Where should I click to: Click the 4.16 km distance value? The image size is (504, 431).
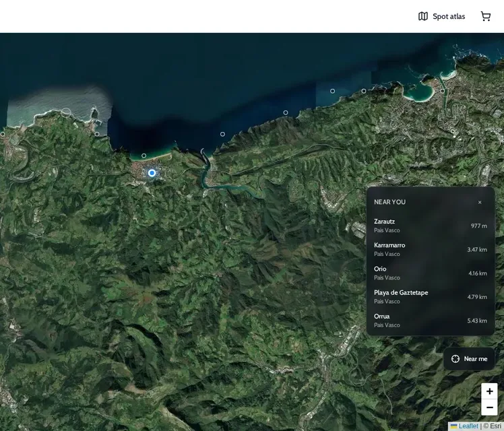click(478, 273)
